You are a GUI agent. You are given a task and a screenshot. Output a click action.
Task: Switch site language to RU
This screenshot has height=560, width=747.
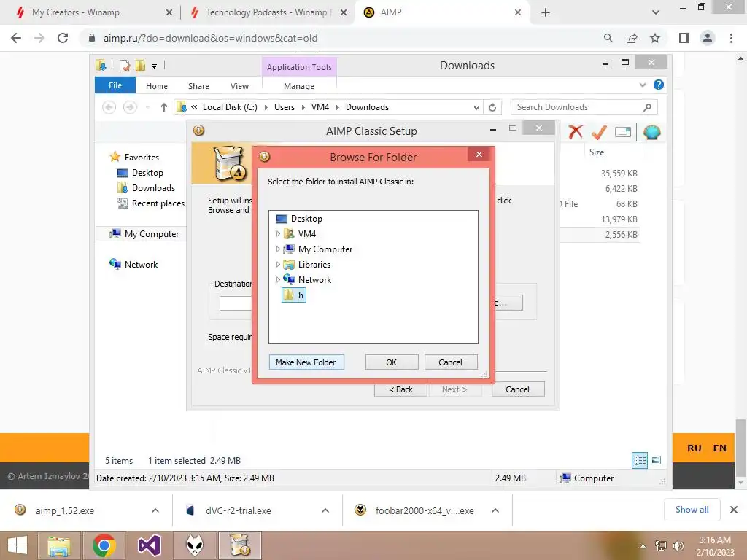point(694,448)
